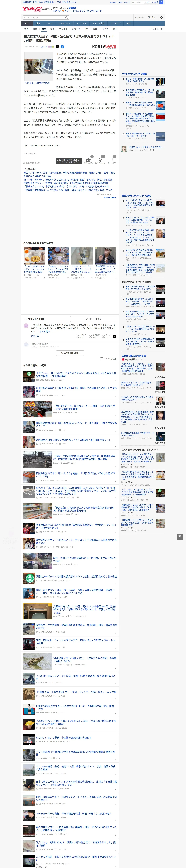Expand first comment with もっと見る

click(x=45, y=332)
